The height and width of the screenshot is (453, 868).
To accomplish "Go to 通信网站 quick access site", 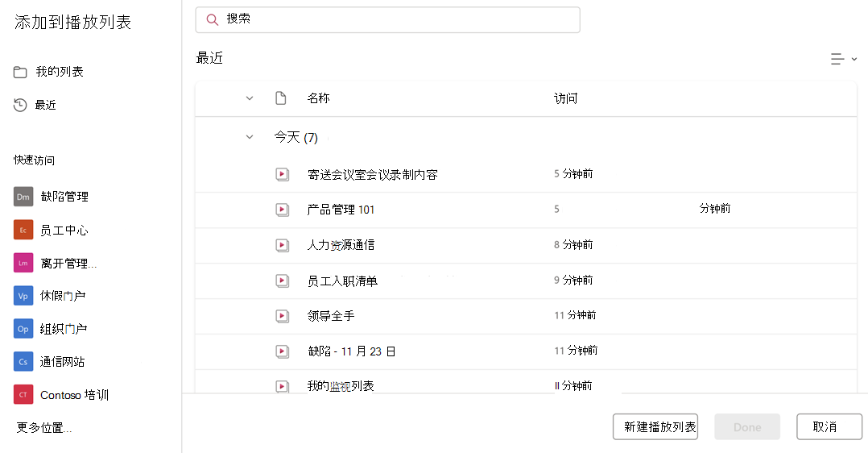I will tap(62, 361).
